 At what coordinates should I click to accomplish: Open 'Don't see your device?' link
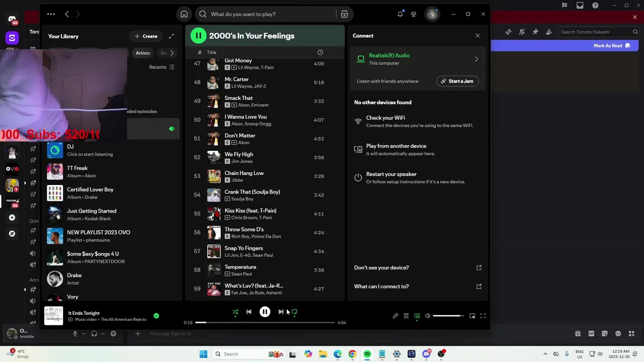(x=418, y=267)
